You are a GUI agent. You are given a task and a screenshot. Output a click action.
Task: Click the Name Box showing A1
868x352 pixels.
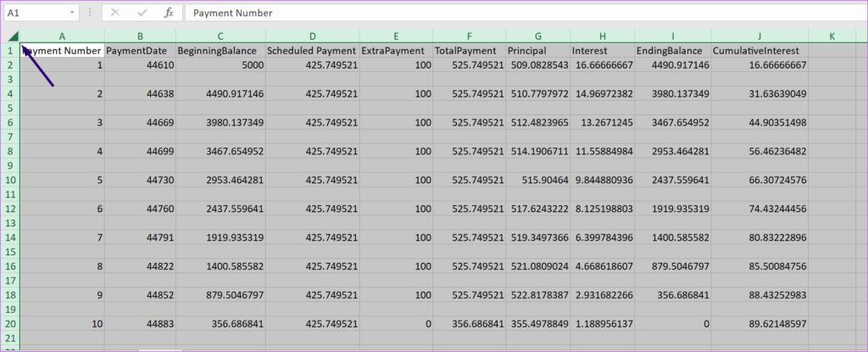pos(36,13)
